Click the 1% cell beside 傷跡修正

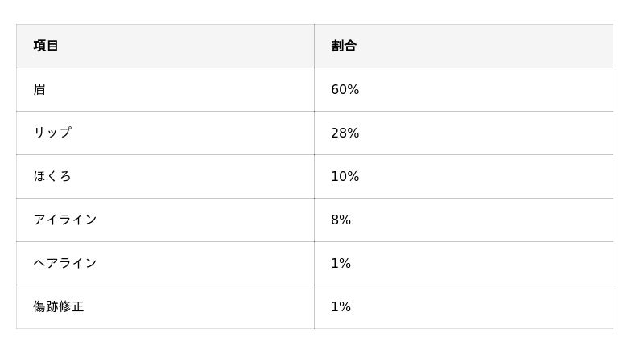341,306
